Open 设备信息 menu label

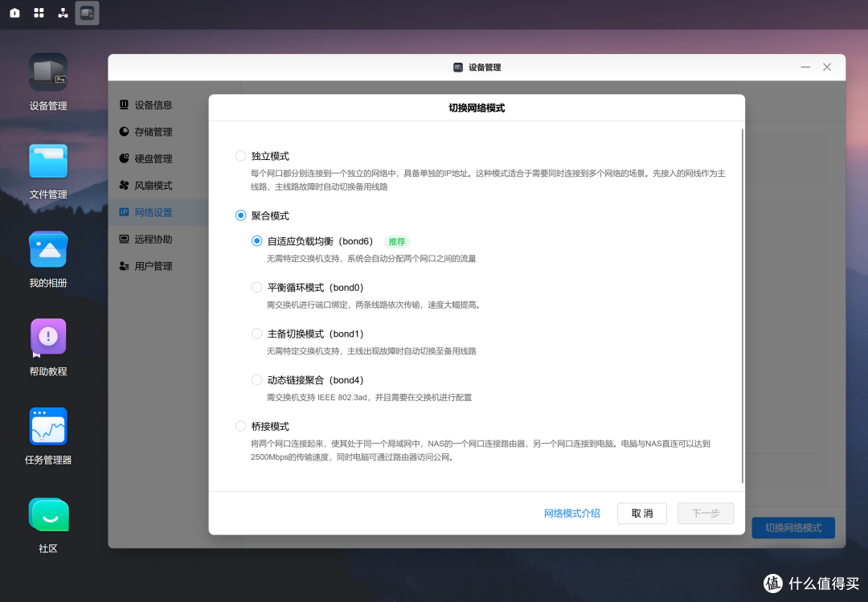click(154, 104)
